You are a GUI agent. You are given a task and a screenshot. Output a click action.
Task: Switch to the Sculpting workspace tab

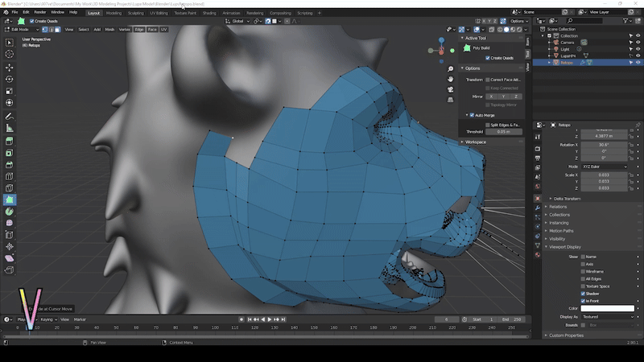pyautogui.click(x=135, y=13)
